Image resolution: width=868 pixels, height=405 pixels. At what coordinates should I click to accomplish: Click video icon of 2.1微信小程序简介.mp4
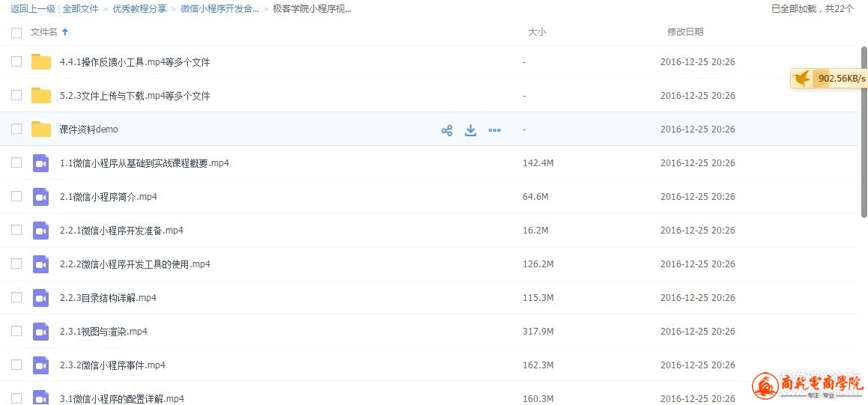41,197
